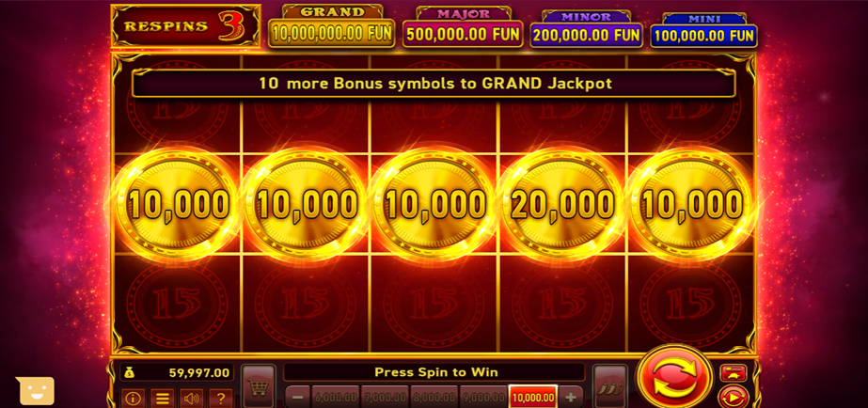Decrease the bet with minus button
The height and width of the screenshot is (408, 868).
pyautogui.click(x=298, y=397)
